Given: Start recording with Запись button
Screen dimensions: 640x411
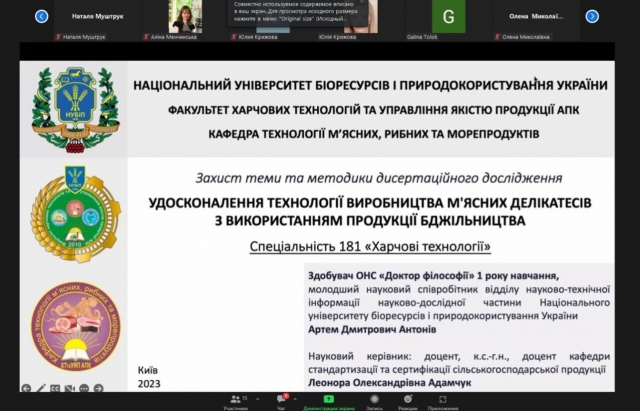Looking at the screenshot, I should pyautogui.click(x=374, y=402).
